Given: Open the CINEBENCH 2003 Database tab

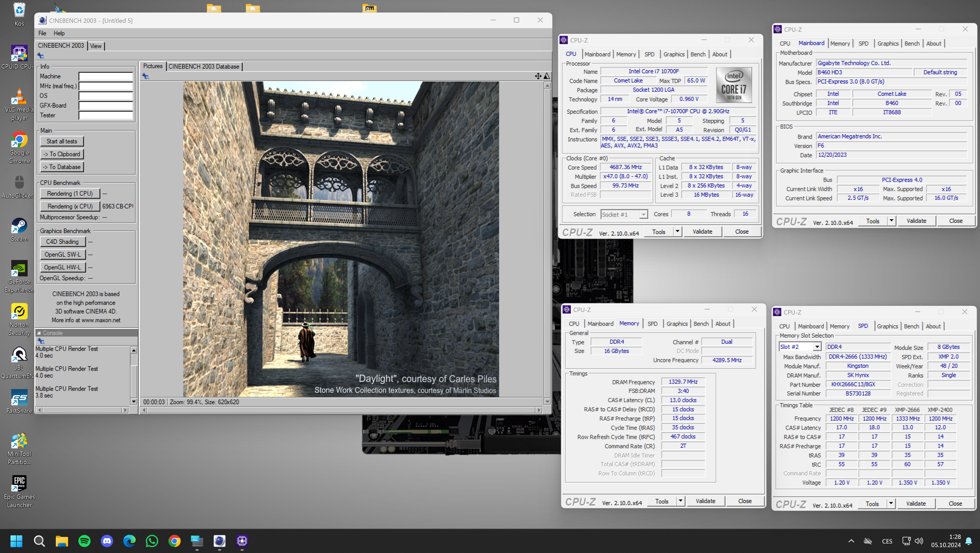Looking at the screenshot, I should [204, 66].
